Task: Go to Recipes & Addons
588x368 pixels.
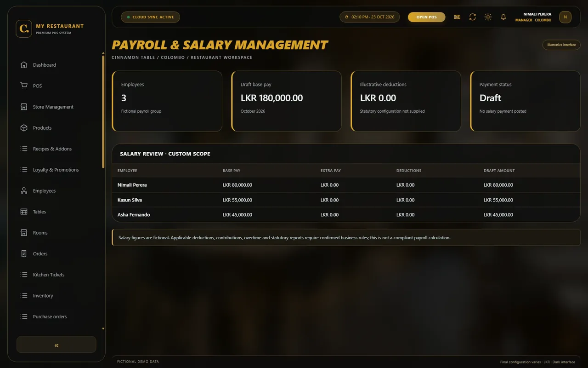Action: (52, 149)
